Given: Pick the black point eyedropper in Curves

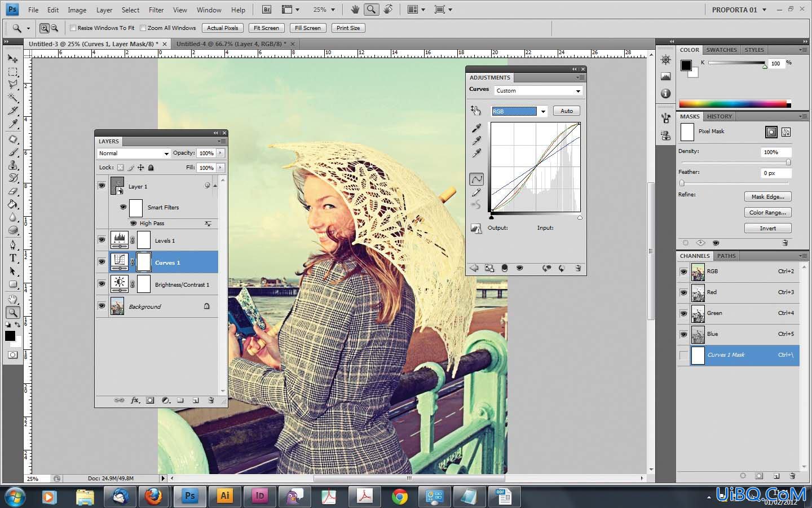Looking at the screenshot, I should coord(476,128).
